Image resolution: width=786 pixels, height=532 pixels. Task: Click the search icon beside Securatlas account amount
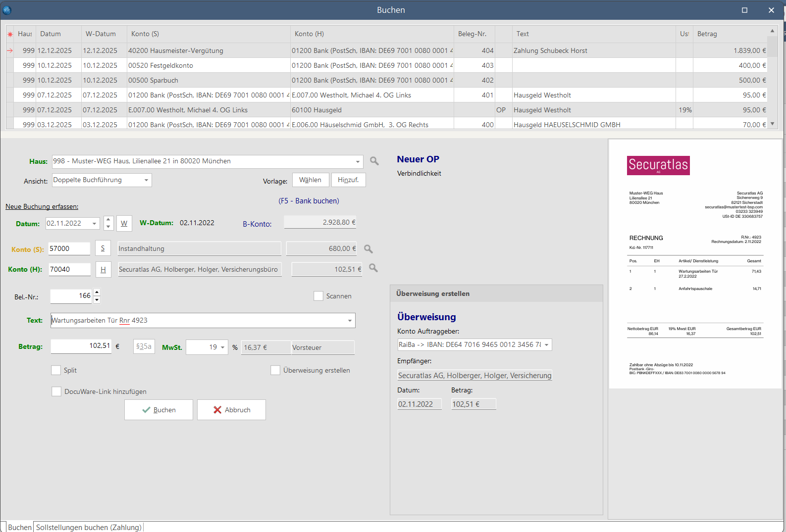click(373, 268)
